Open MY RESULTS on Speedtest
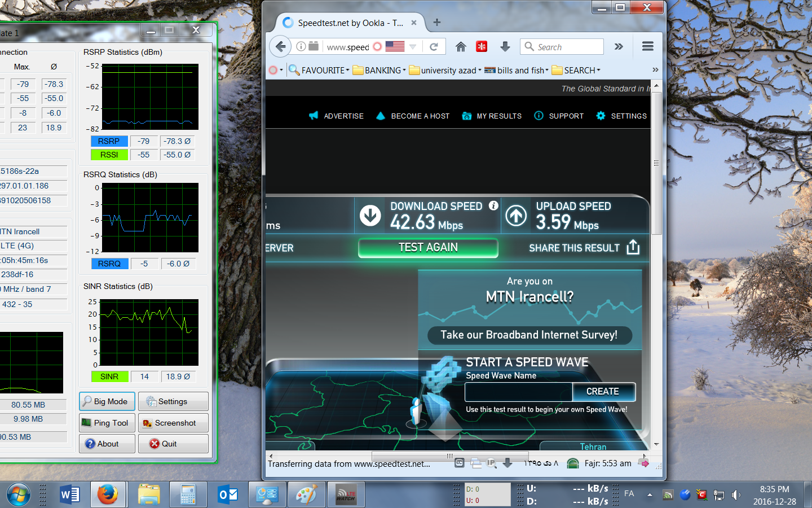Image resolution: width=812 pixels, height=508 pixels. tap(492, 116)
